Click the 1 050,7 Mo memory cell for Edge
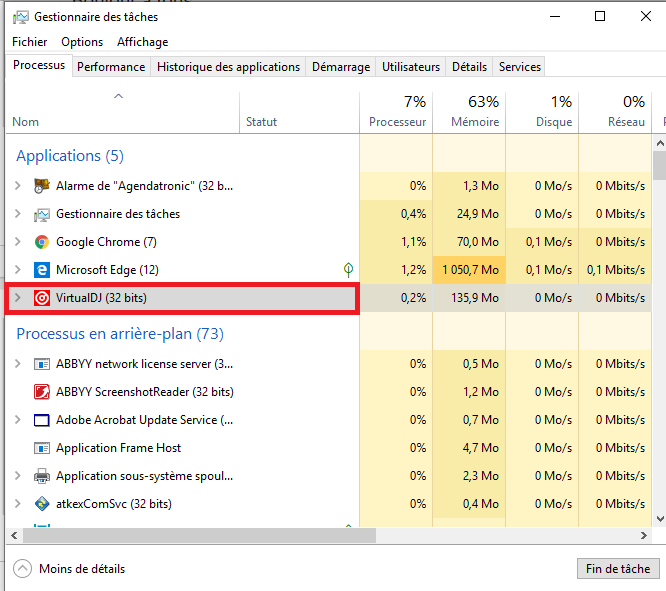 (x=469, y=270)
